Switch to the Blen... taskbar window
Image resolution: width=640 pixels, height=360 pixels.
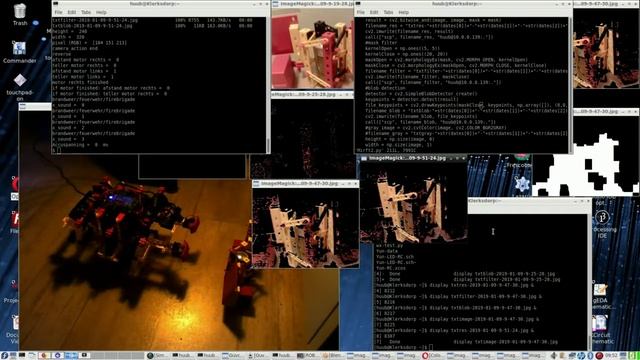point(333,356)
